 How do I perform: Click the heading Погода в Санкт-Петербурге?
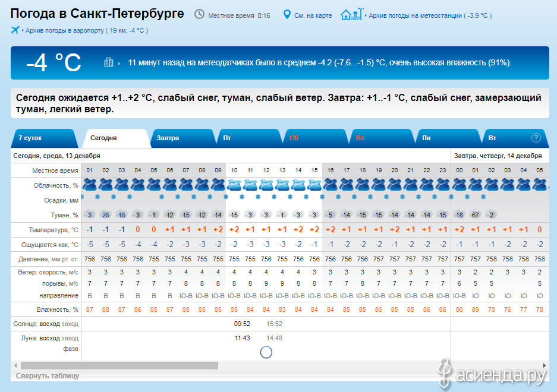point(97,14)
